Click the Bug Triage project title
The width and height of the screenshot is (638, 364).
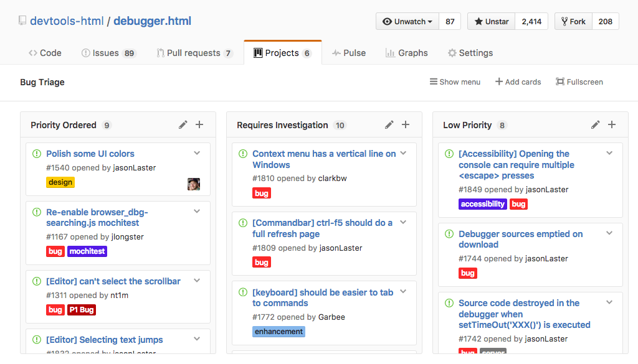click(x=42, y=82)
